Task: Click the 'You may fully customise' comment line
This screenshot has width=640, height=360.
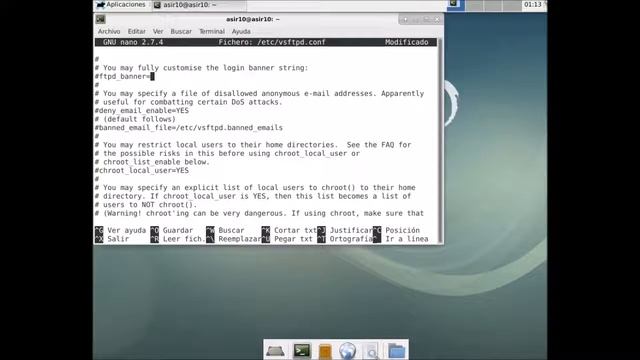Action: pyautogui.click(x=202, y=68)
